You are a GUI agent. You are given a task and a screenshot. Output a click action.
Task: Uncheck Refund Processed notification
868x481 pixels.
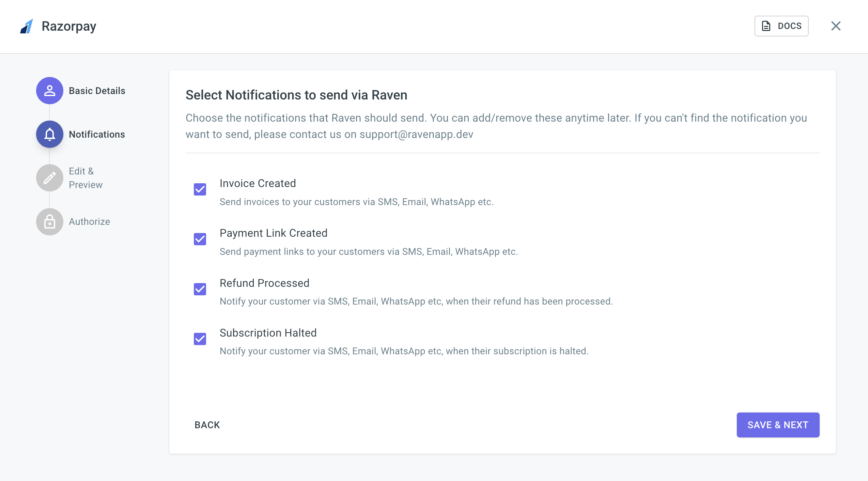pyautogui.click(x=200, y=289)
